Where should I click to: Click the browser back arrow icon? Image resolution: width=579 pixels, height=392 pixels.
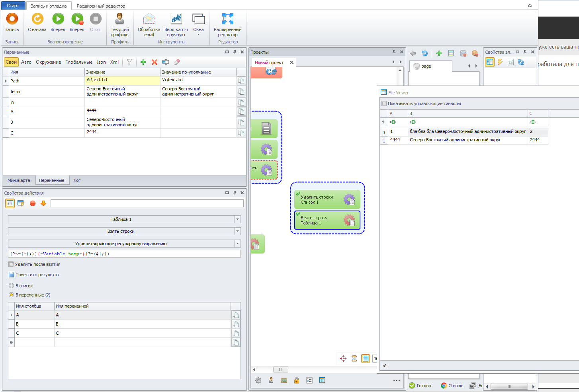413,53
